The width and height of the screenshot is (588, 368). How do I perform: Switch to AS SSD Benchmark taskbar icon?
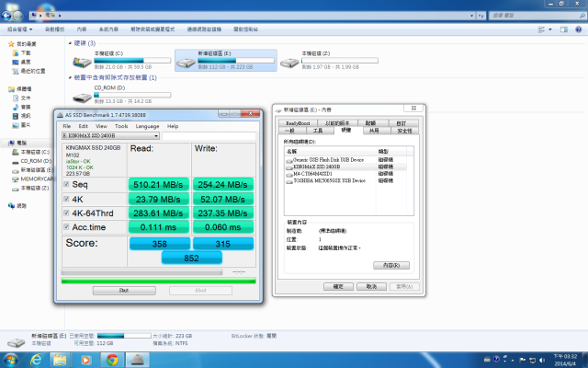click(x=137, y=360)
